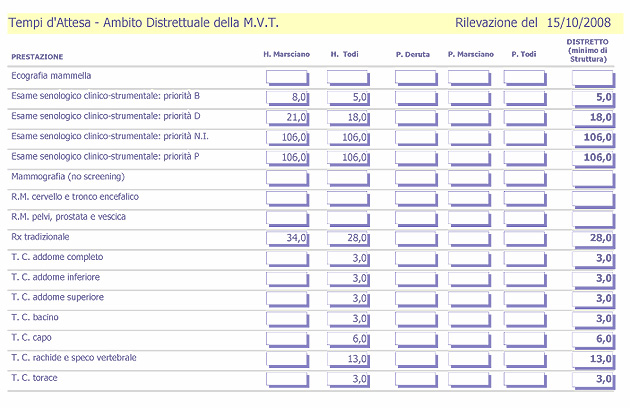Click the PRESTAZIONE column header

(37, 56)
